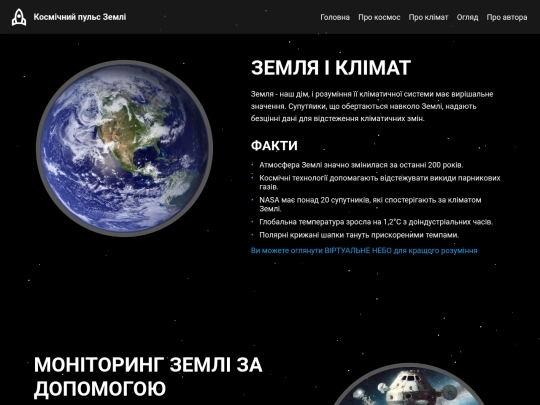This screenshot has width=540, height=405.
Task: Select fact about temperature 1,2°C rise
Action: [x=376, y=222]
